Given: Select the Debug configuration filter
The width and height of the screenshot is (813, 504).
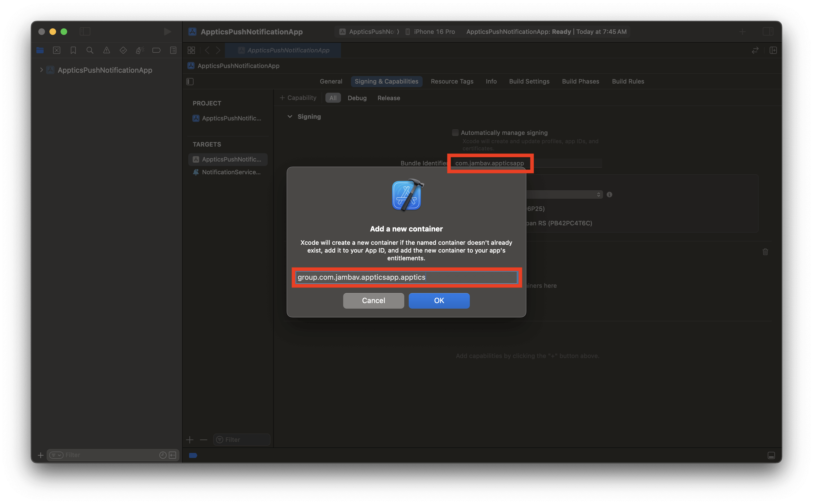Looking at the screenshot, I should 357,98.
